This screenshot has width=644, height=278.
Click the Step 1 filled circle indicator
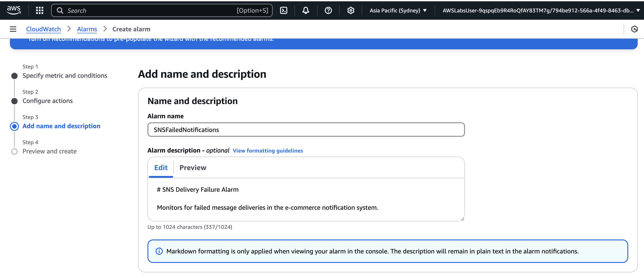(14, 76)
